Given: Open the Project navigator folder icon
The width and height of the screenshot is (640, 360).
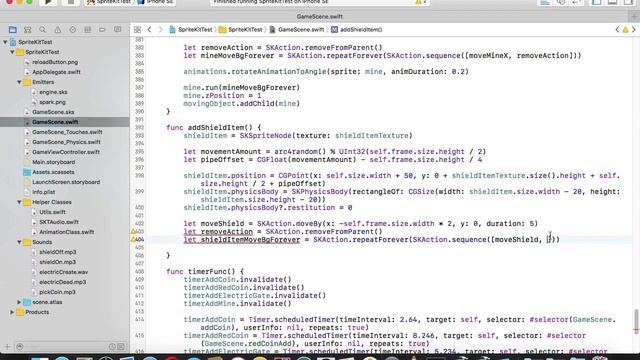Looking at the screenshot, I should (x=13, y=30).
